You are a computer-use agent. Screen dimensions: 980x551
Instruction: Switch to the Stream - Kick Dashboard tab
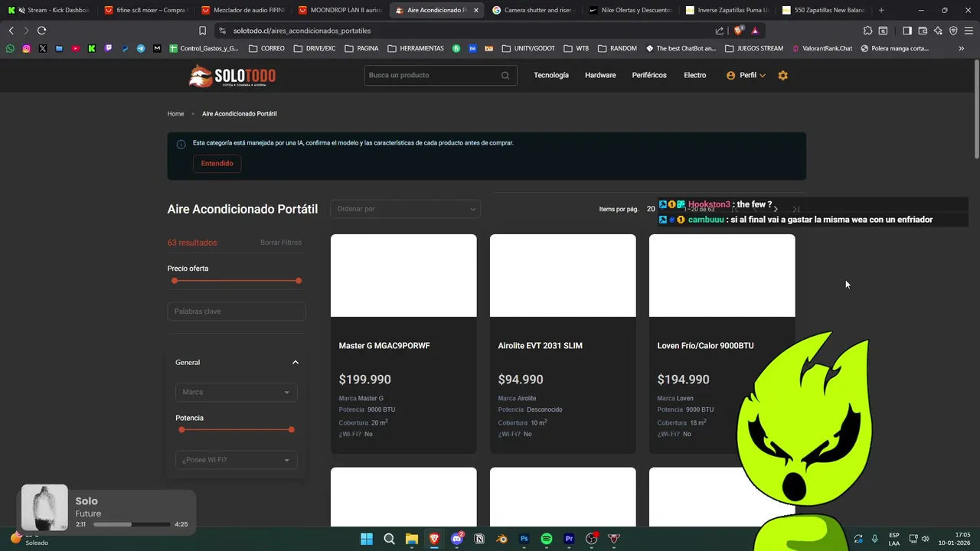(x=50, y=10)
